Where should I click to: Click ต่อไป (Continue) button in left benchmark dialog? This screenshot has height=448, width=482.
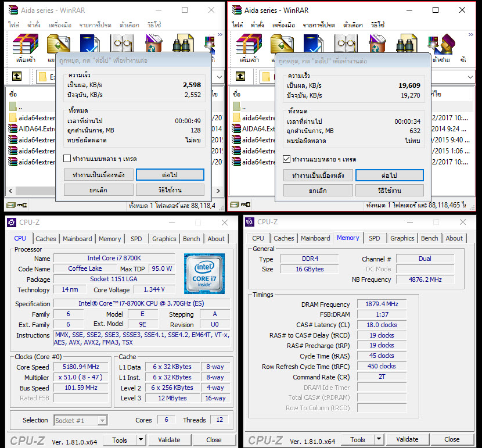[x=170, y=175]
